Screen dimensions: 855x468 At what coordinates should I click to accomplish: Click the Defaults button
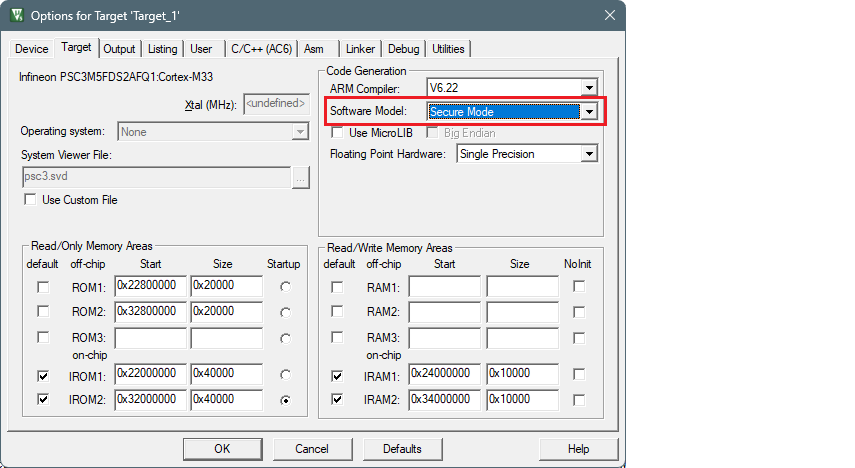(x=402, y=449)
